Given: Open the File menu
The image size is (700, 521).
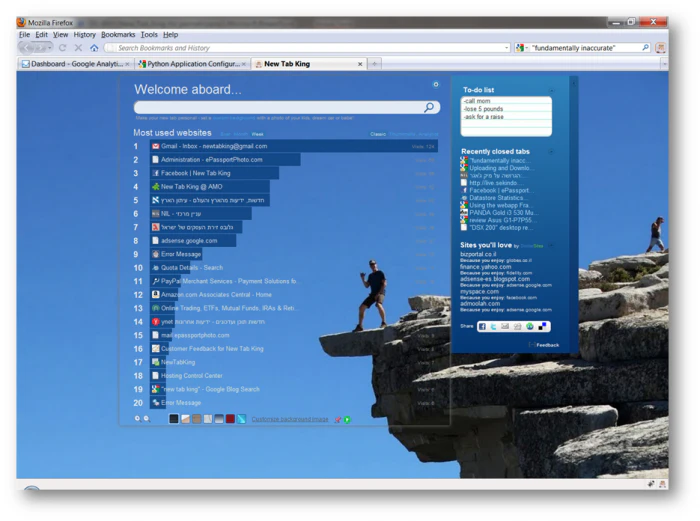Looking at the screenshot, I should (x=25, y=35).
